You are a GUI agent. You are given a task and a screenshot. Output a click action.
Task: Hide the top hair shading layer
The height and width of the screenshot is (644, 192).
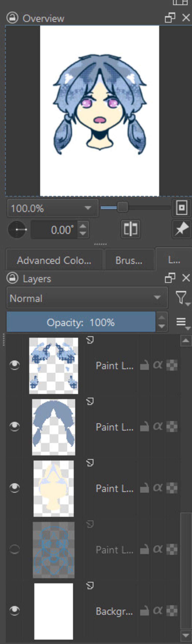pos(14,365)
